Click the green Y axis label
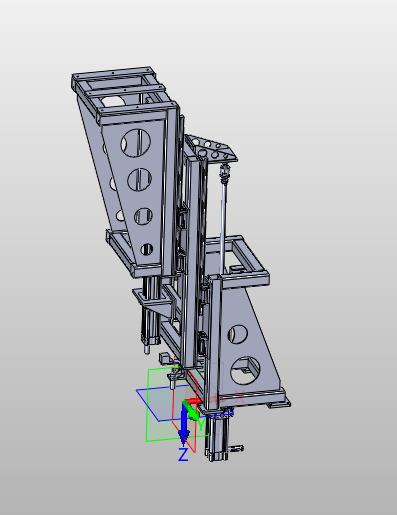 [201, 424]
